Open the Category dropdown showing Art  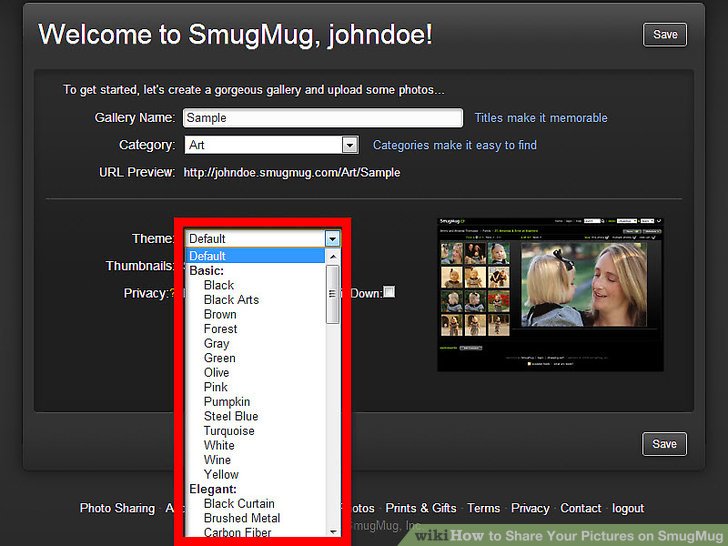click(x=272, y=145)
